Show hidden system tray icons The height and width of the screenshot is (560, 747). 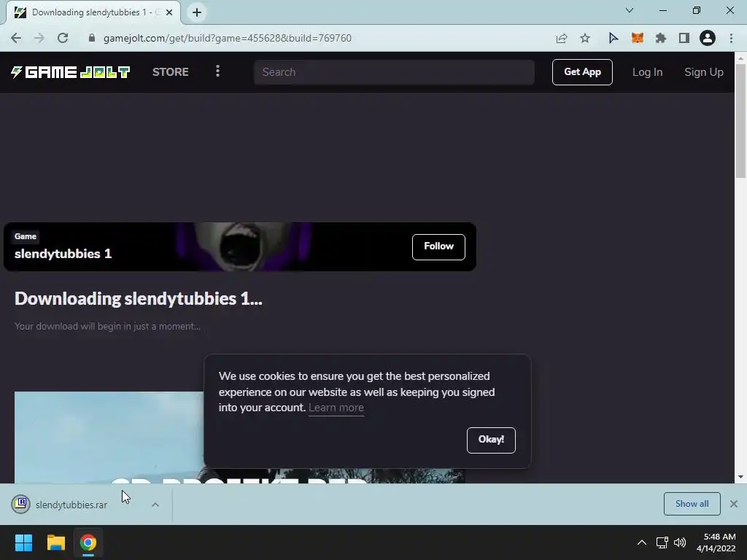coord(642,542)
